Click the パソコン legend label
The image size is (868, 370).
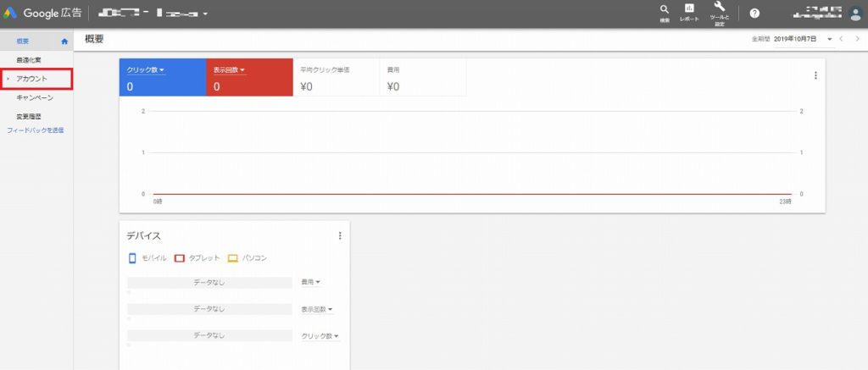tap(254, 258)
